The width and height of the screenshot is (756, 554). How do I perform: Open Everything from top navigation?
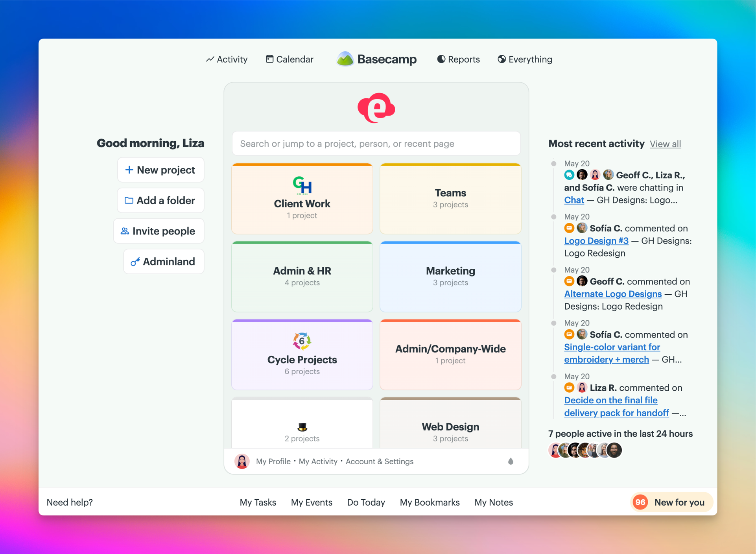tap(525, 59)
